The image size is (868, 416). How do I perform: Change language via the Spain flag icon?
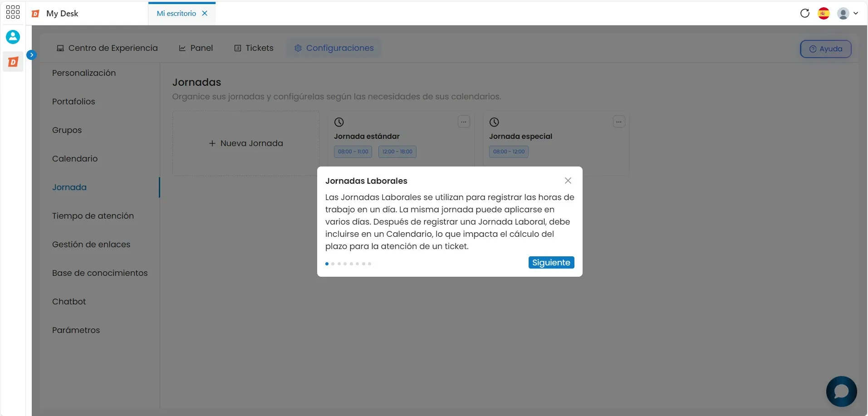coord(824,13)
